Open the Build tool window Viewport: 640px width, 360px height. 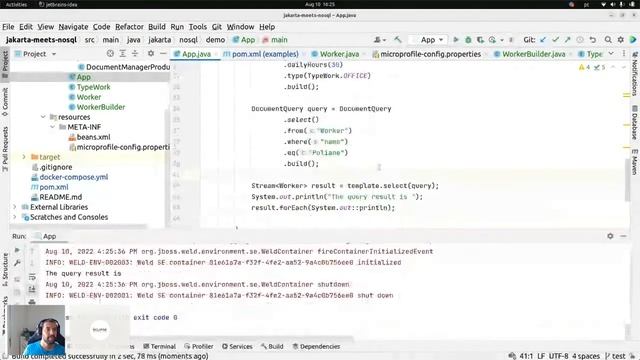(272, 347)
